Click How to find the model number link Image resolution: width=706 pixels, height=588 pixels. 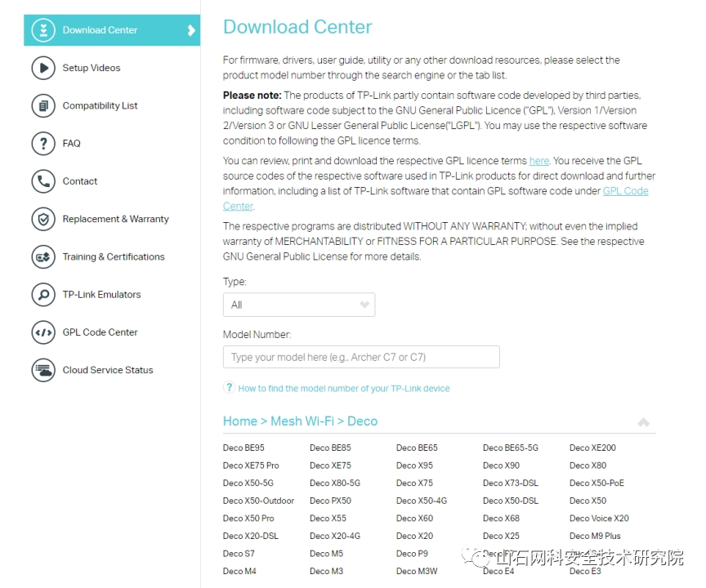[x=343, y=388]
